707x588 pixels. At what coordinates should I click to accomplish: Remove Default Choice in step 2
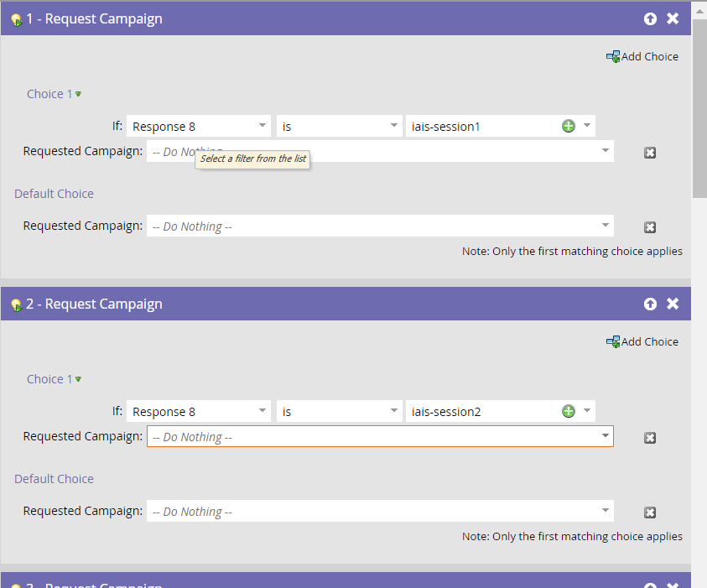coord(650,513)
